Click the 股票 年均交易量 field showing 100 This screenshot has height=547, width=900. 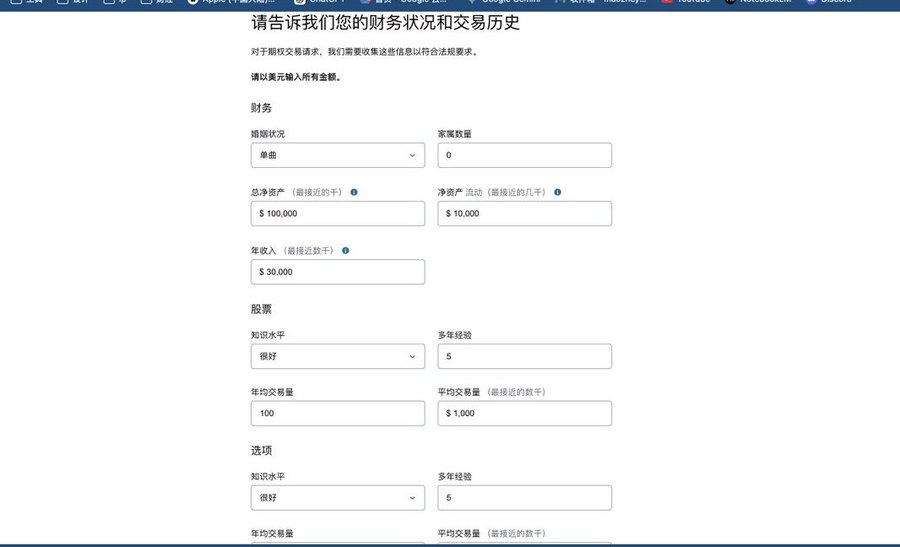(338, 413)
